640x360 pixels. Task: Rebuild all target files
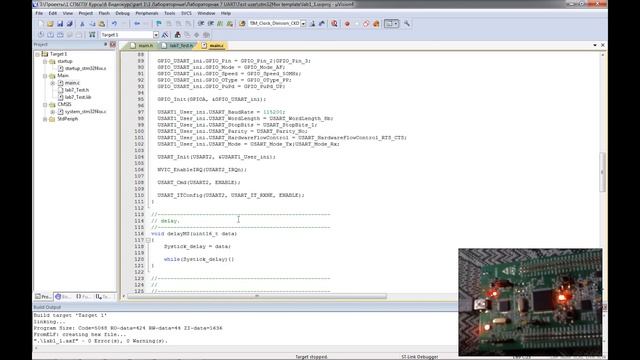coord(60,35)
